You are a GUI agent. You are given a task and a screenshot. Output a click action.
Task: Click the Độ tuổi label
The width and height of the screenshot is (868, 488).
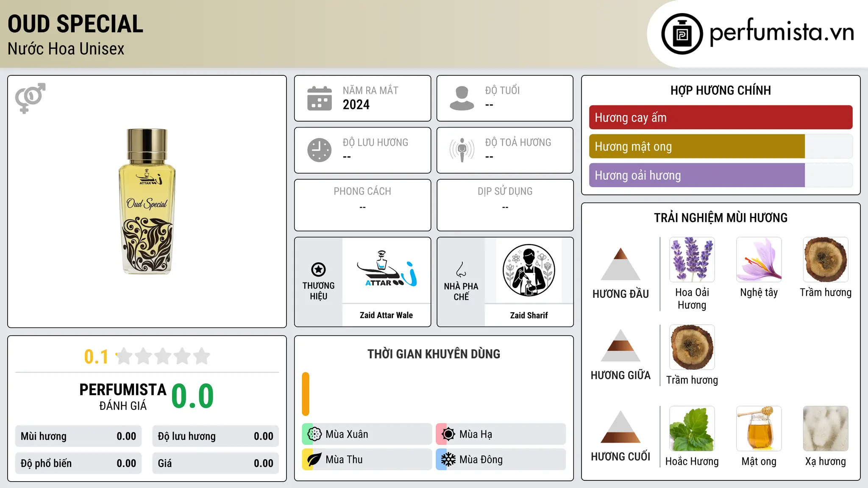pyautogui.click(x=502, y=90)
